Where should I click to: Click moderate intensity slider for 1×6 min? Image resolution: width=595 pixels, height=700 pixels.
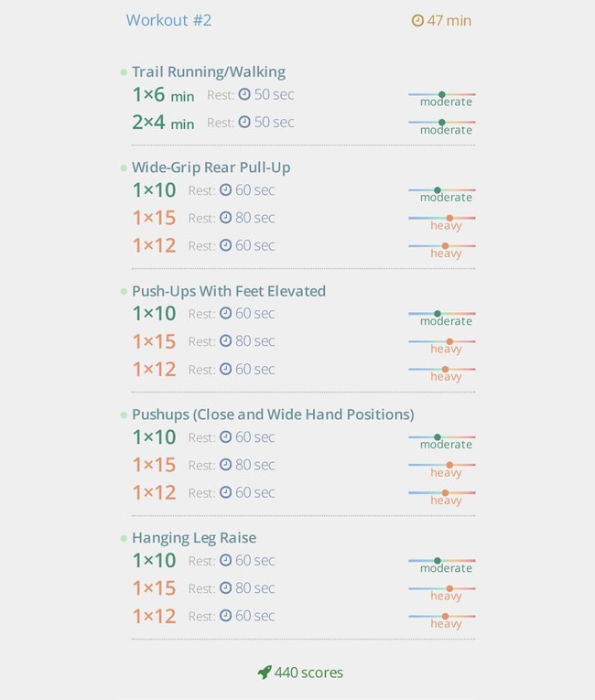pyautogui.click(x=442, y=99)
